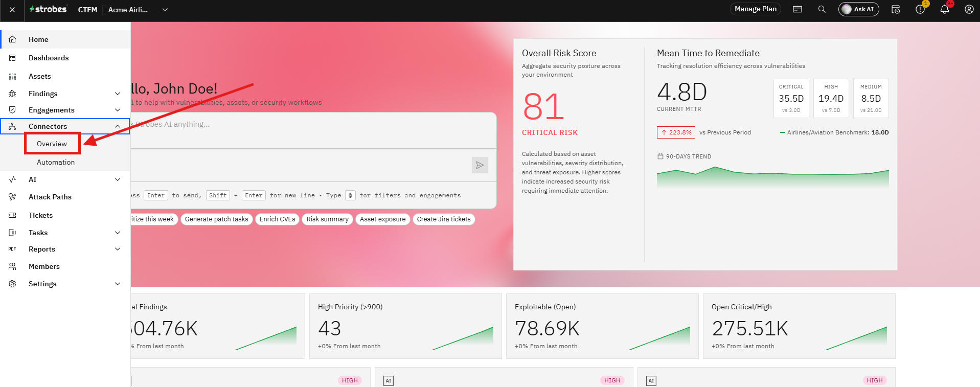Open the Exploitable (Open) card
This screenshot has height=387, width=980.
[x=602, y=326]
